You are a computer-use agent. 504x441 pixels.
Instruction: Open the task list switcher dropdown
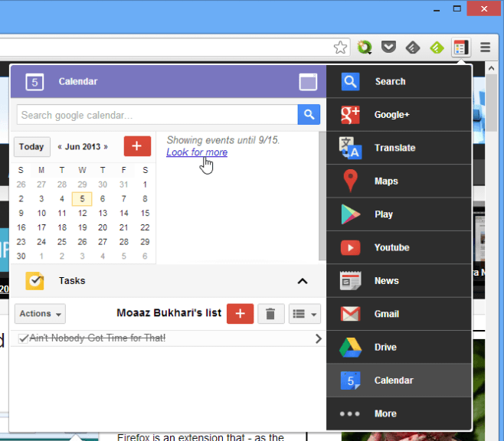coord(305,313)
